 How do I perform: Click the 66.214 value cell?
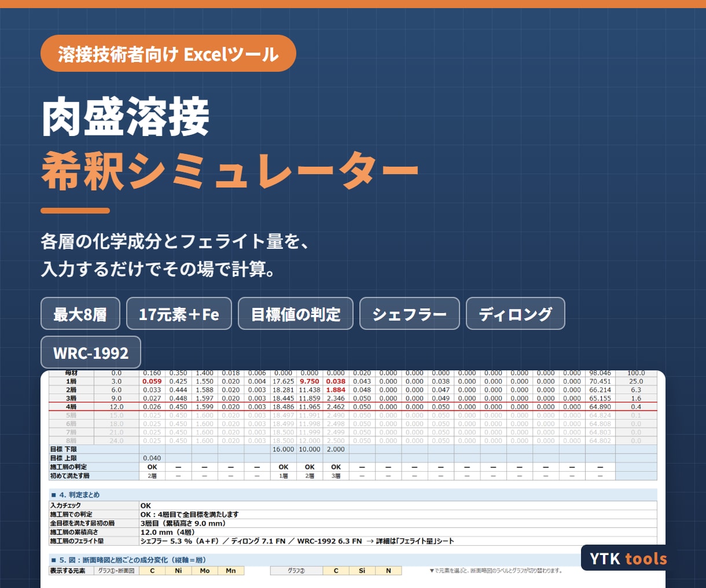(600, 390)
